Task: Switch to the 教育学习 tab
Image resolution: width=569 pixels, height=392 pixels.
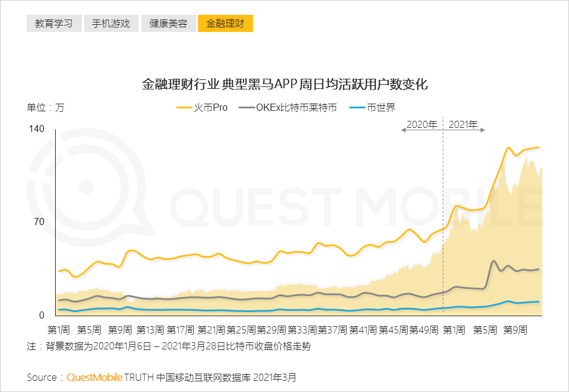Action: click(x=54, y=24)
